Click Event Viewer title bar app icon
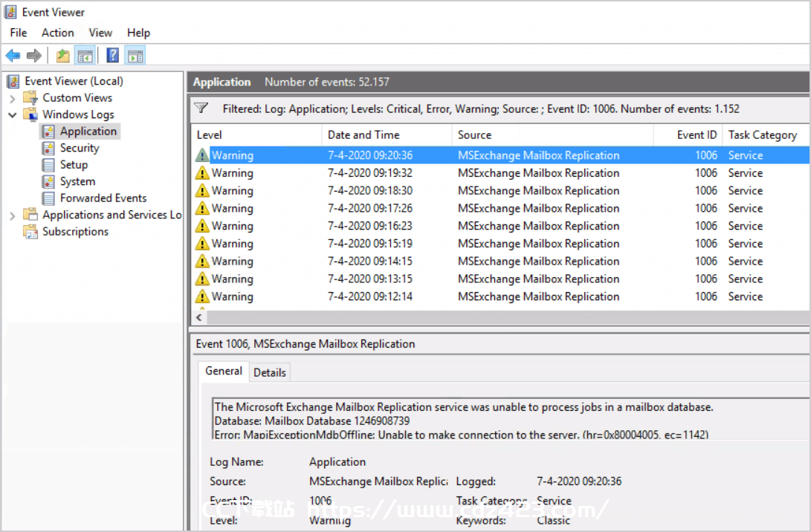 [10, 12]
